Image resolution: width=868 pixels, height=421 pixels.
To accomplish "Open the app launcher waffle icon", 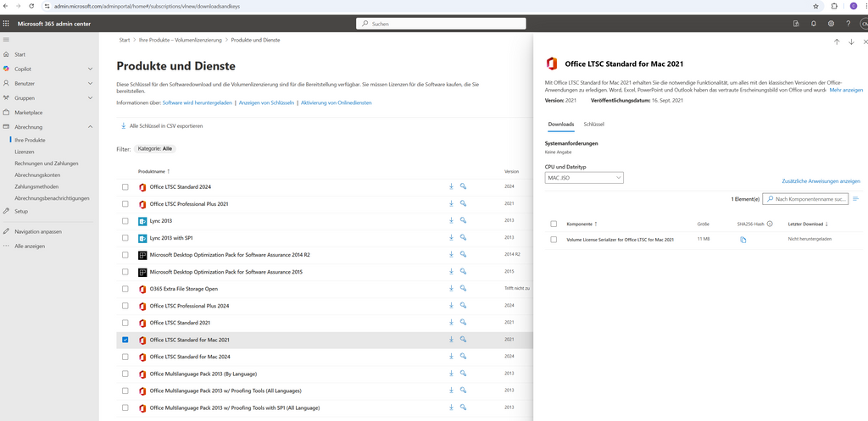I will pyautogui.click(x=6, y=24).
